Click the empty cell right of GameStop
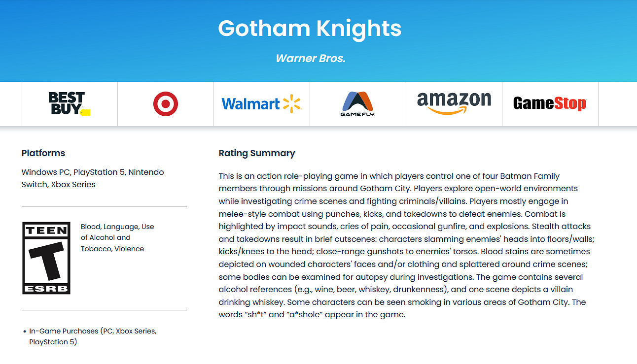 tap(617, 104)
